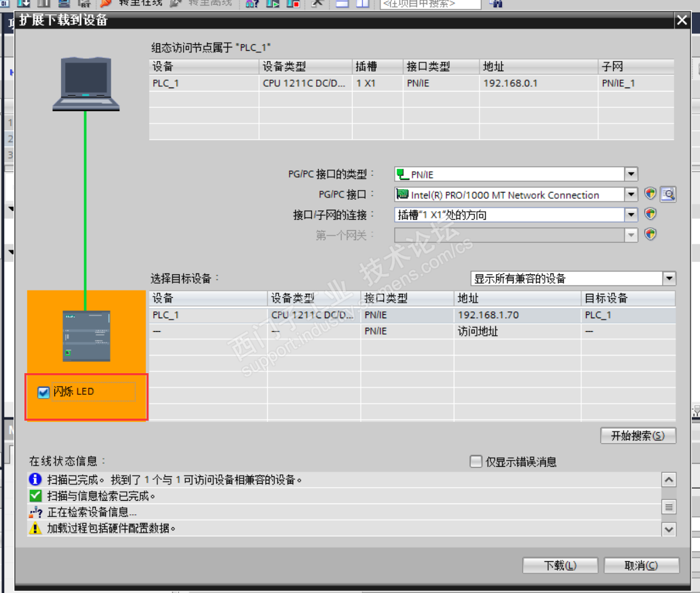Click the blue info icon in status list
700x593 pixels.
coord(35,480)
